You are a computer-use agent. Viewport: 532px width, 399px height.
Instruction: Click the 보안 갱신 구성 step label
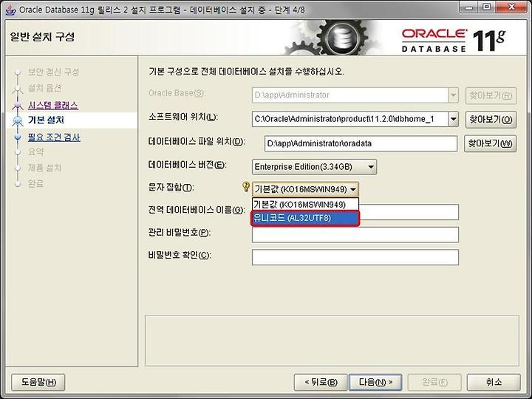pos(54,72)
